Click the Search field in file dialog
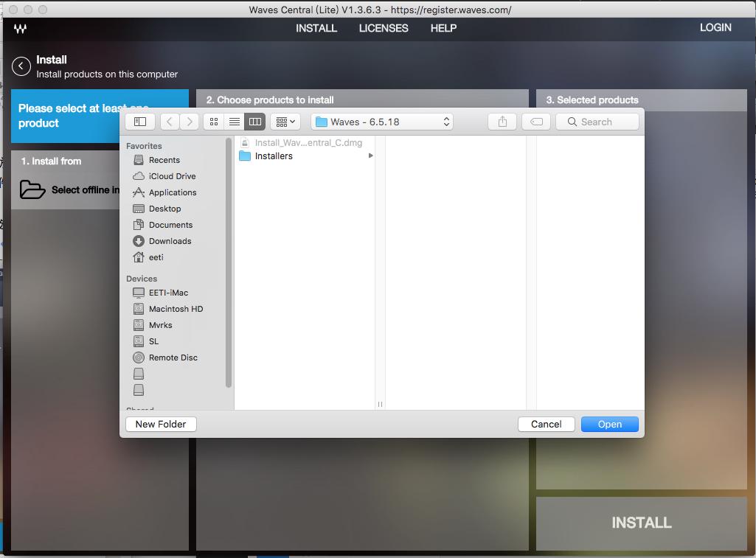Image resolution: width=756 pixels, height=558 pixels. [x=597, y=122]
